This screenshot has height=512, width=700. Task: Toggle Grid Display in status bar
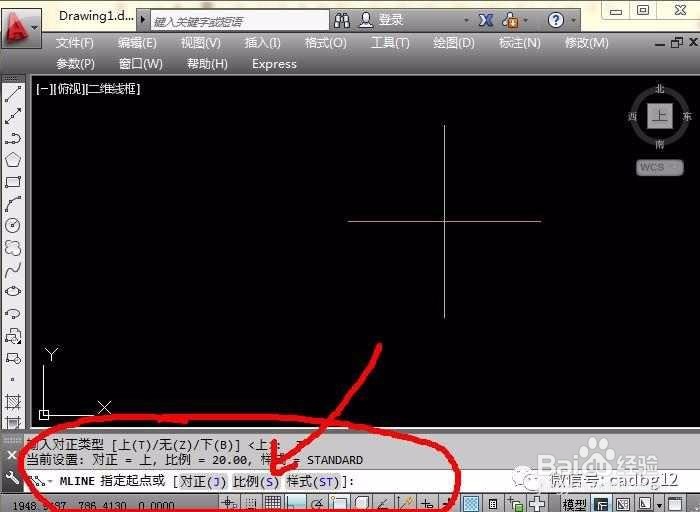pyautogui.click(x=273, y=504)
